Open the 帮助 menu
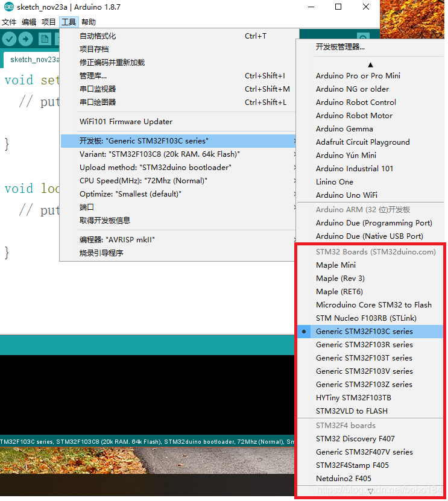Image resolution: width=448 pixels, height=501 pixels. (x=89, y=22)
